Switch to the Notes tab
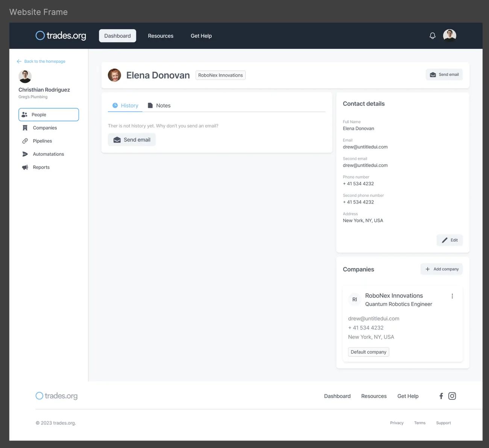The height and width of the screenshot is (448, 489). [159, 106]
